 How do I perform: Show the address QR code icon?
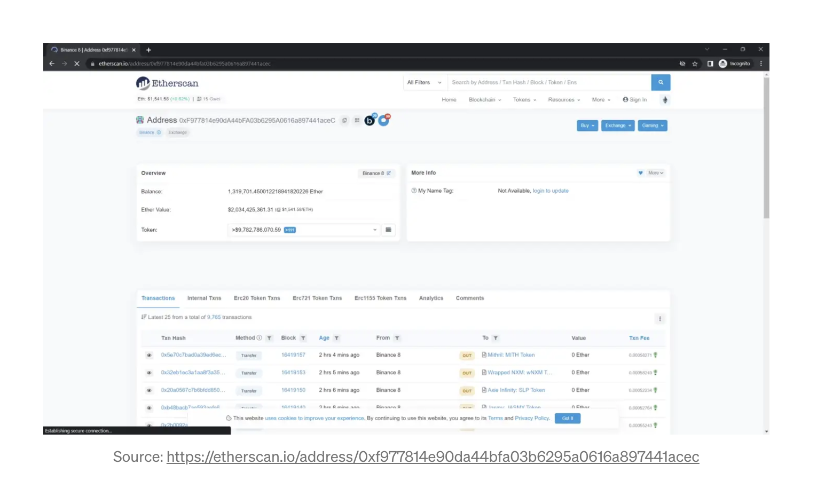coord(357,121)
